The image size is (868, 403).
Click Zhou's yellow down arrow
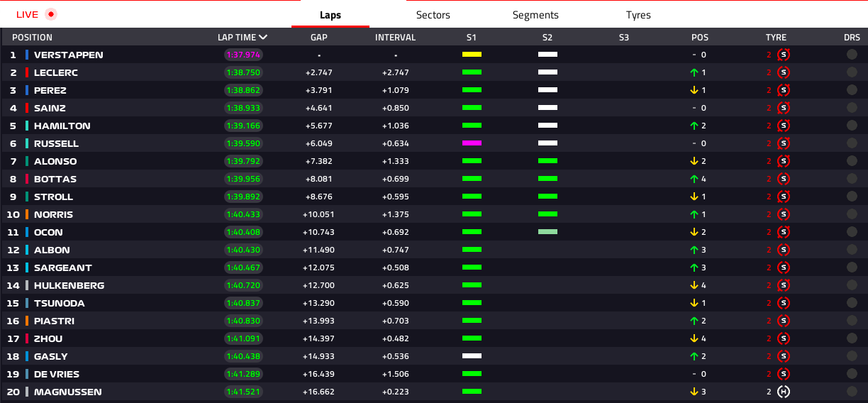[x=694, y=338]
